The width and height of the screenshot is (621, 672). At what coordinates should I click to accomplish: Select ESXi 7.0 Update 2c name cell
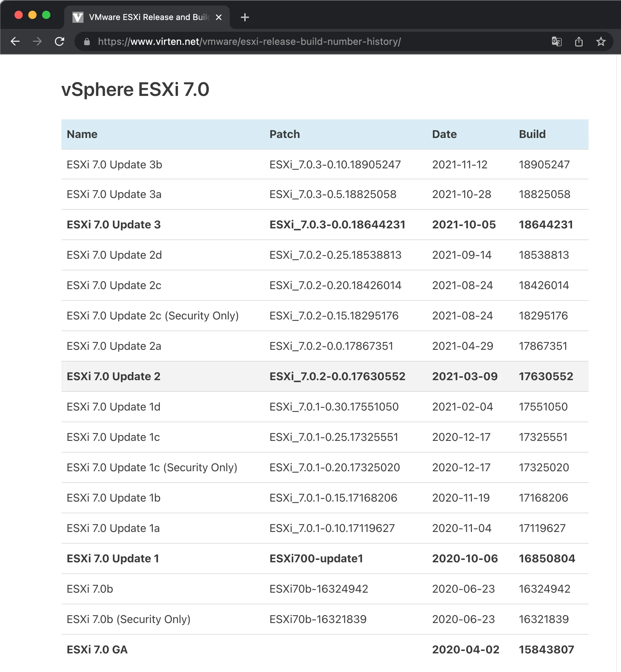(x=114, y=285)
